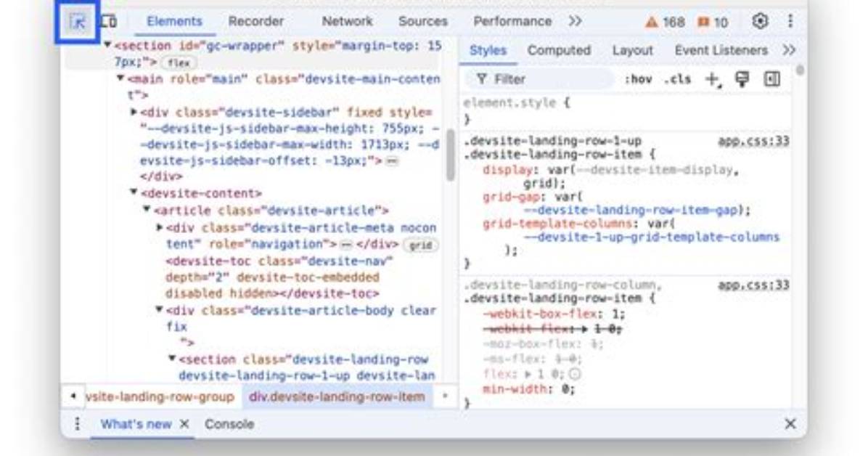Click the issues count 10 indicator
The width and height of the screenshot is (868, 456).
[713, 23]
